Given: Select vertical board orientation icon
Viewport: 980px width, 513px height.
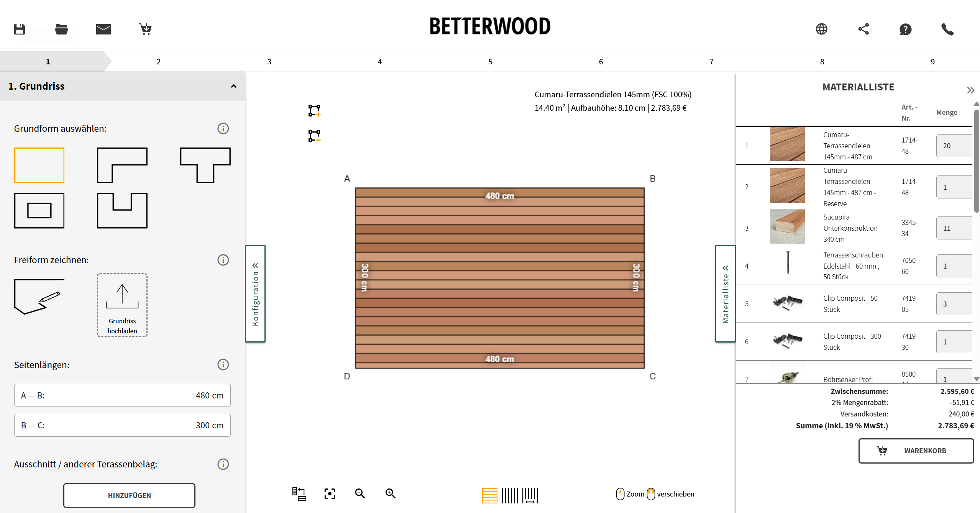Looking at the screenshot, I should click(510, 495).
